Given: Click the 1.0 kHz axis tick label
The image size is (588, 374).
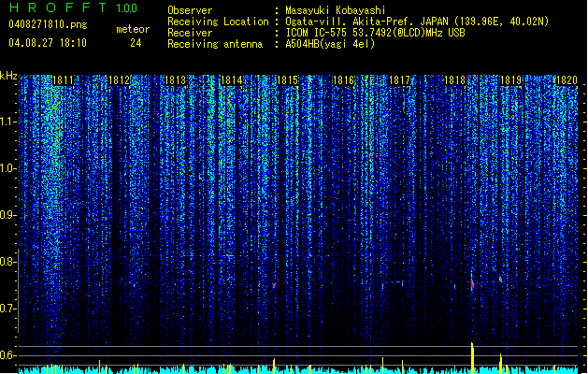Looking at the screenshot, I should tap(7, 168).
